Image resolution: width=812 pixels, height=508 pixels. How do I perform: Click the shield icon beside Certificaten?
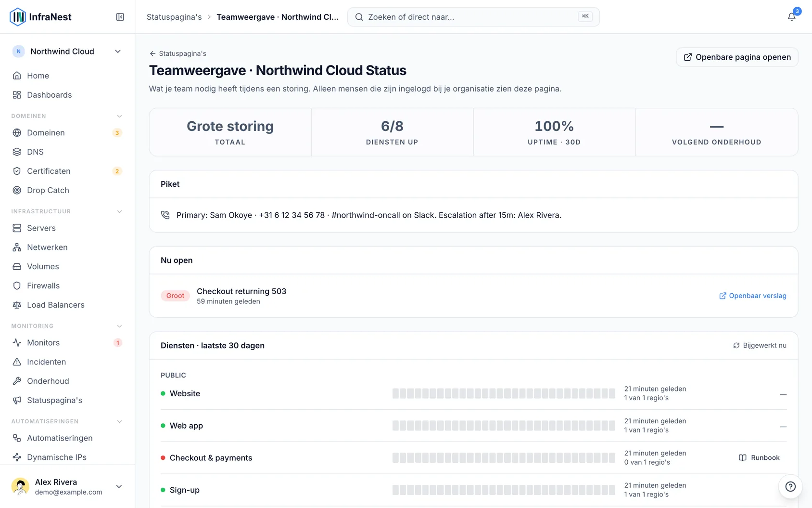(x=17, y=171)
